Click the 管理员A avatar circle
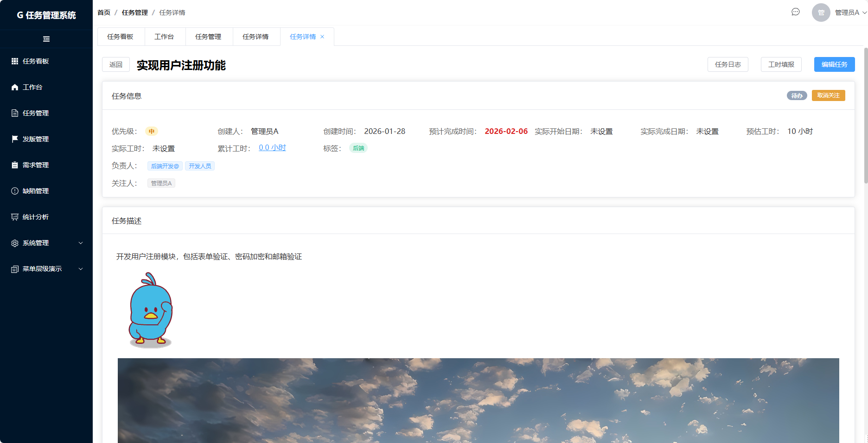 point(821,13)
